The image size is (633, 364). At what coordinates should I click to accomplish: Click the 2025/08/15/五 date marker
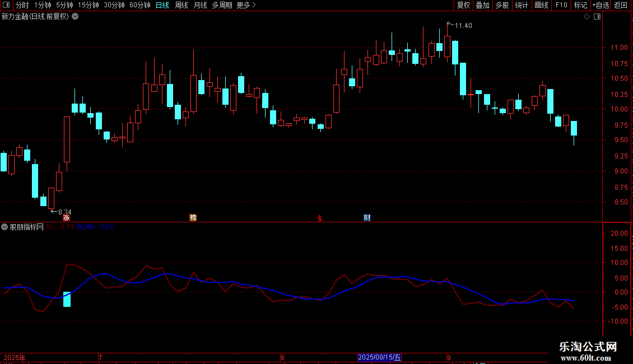[379, 357]
